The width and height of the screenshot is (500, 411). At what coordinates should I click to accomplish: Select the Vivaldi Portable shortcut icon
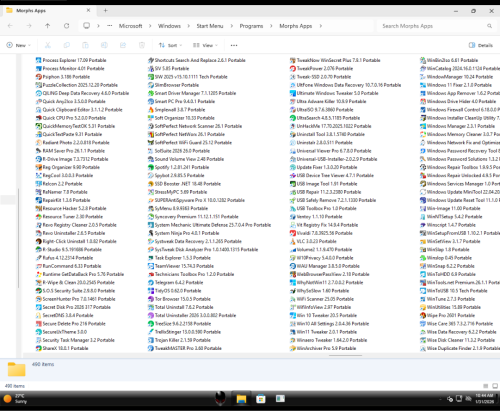(x=293, y=233)
